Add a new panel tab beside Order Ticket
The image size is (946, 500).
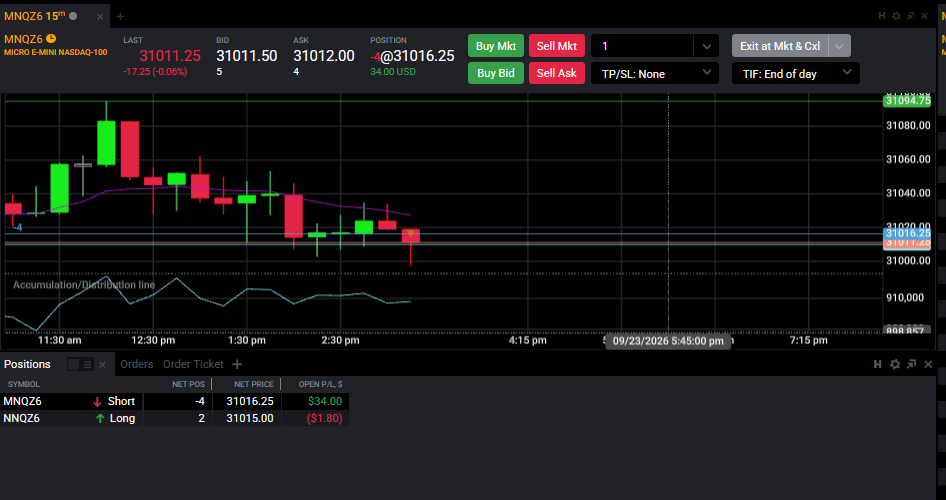click(236, 364)
